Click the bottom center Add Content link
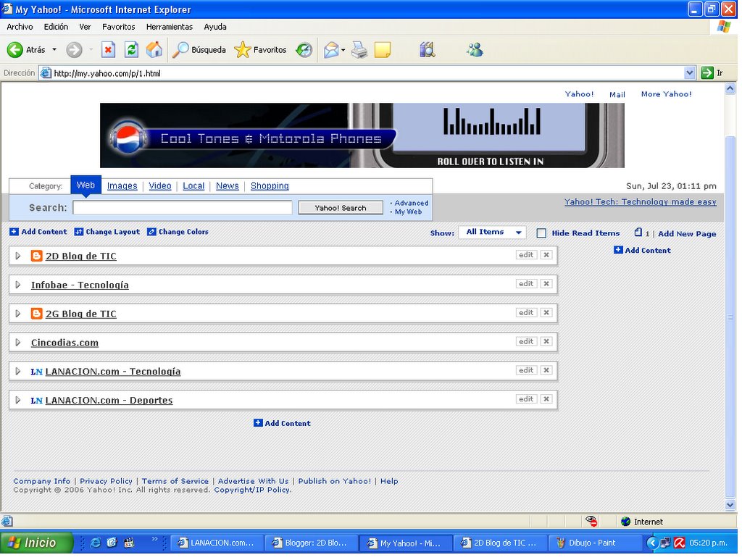 [x=282, y=423]
